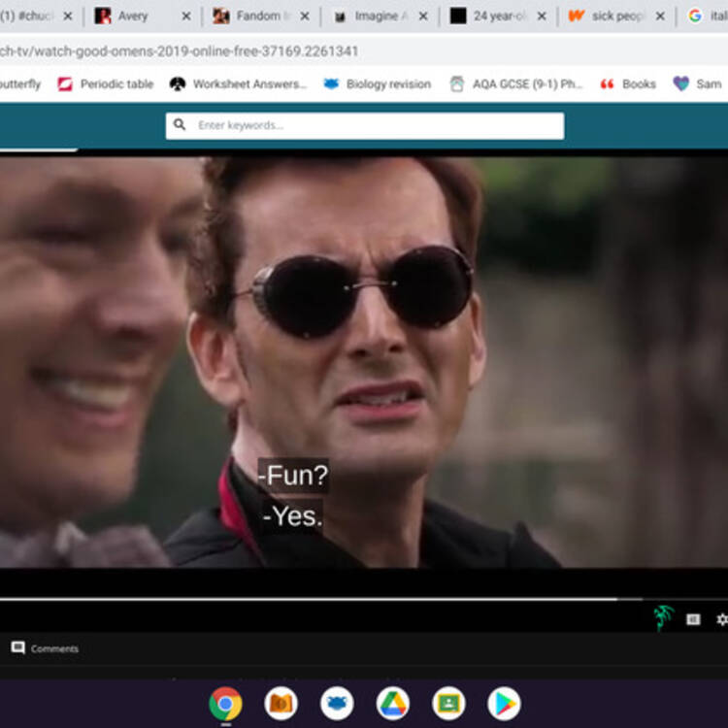This screenshot has height=728, width=728.
Task: Click the address bar URL
Action: click(179, 51)
